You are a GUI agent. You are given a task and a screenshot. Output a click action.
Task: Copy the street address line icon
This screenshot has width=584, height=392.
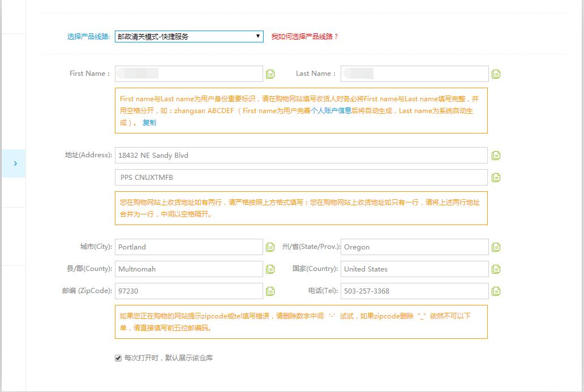496,156
